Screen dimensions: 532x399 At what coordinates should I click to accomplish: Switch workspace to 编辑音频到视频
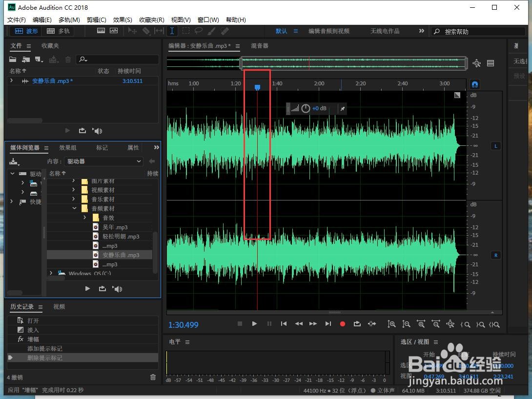point(329,31)
